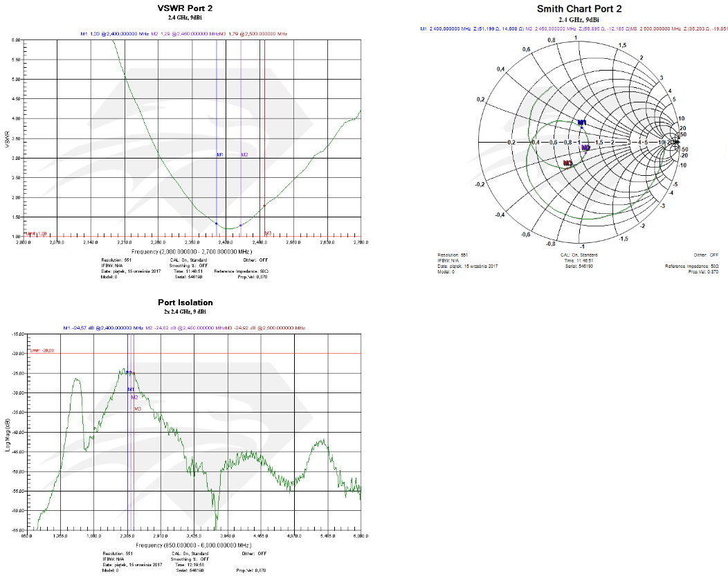Select M1 marker label on Port Isolation plot
The height and width of the screenshot is (578, 728).
(x=131, y=389)
